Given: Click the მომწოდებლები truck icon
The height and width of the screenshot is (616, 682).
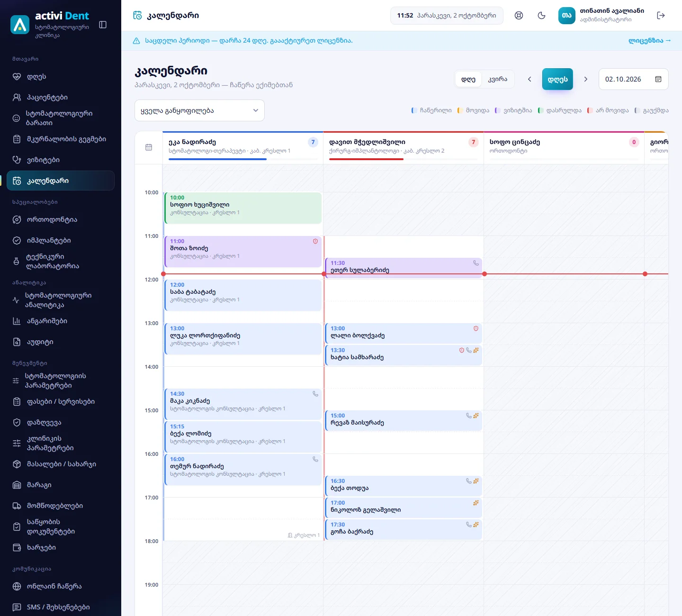Looking at the screenshot, I should point(17,506).
